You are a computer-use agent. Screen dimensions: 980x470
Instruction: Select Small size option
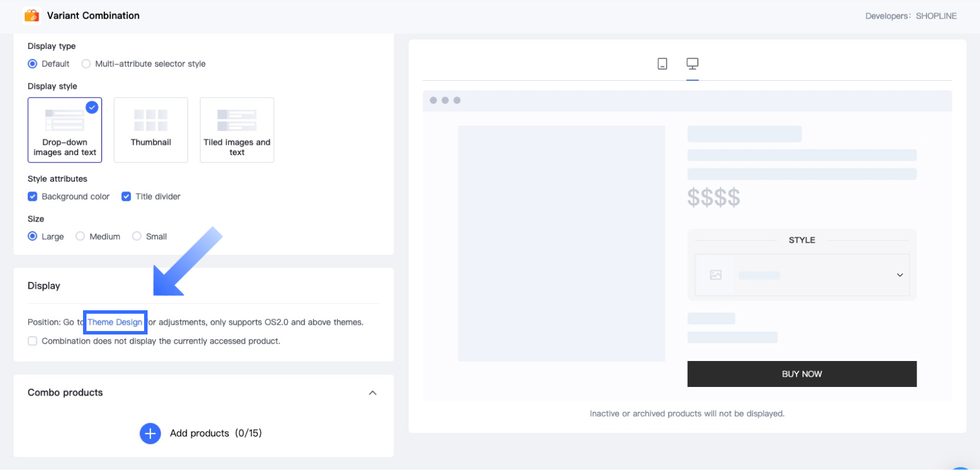pos(137,236)
